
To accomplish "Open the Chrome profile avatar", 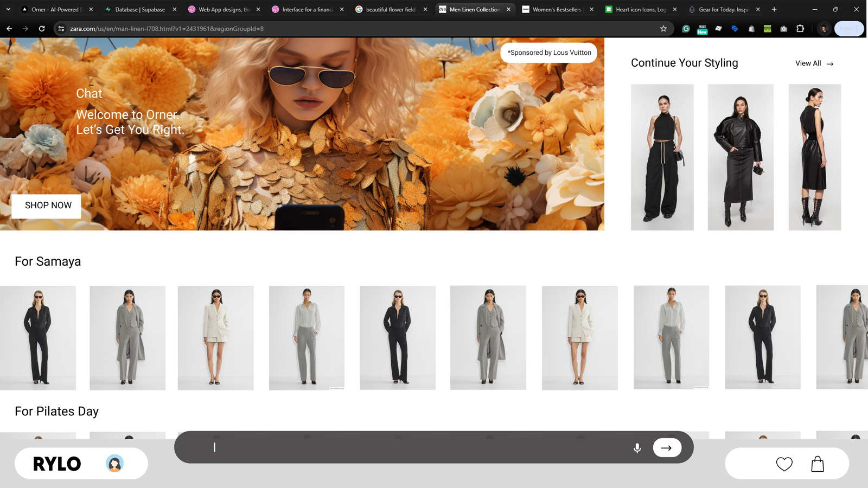I will 824,29.
